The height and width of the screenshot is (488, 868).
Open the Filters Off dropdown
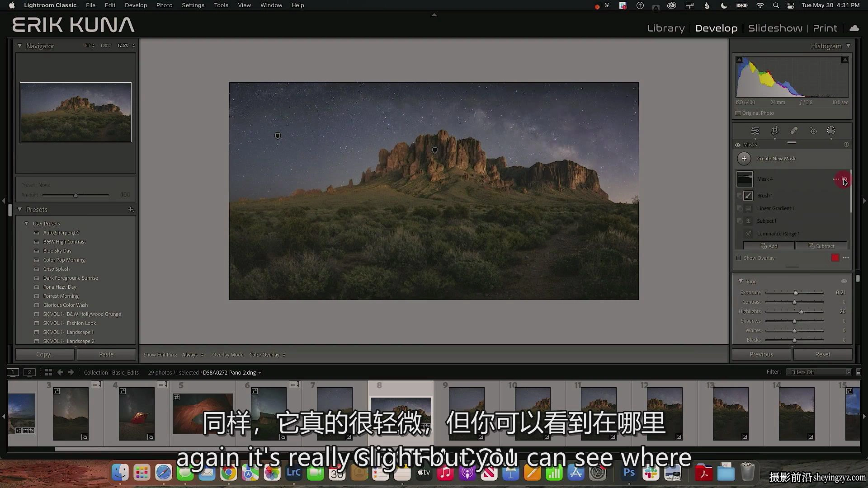[x=819, y=372]
